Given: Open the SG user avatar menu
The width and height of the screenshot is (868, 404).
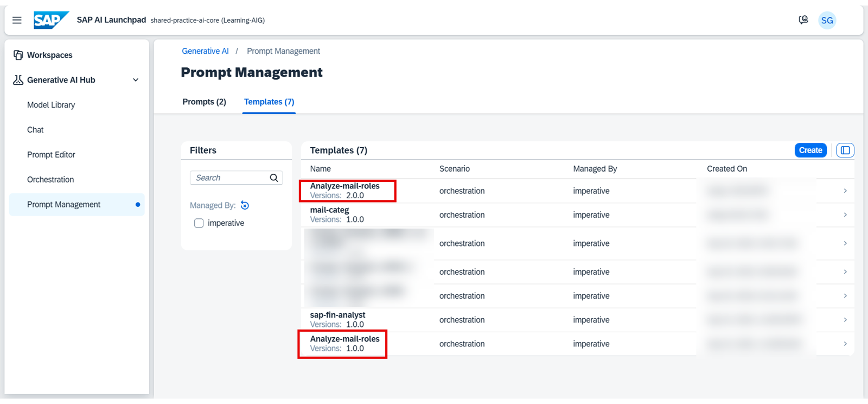Looking at the screenshot, I should 827,21.
